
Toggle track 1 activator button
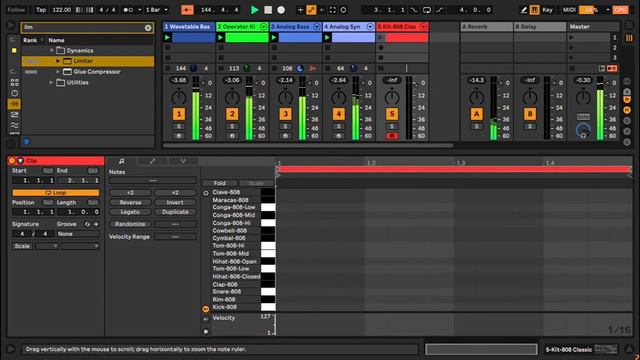coord(179,114)
